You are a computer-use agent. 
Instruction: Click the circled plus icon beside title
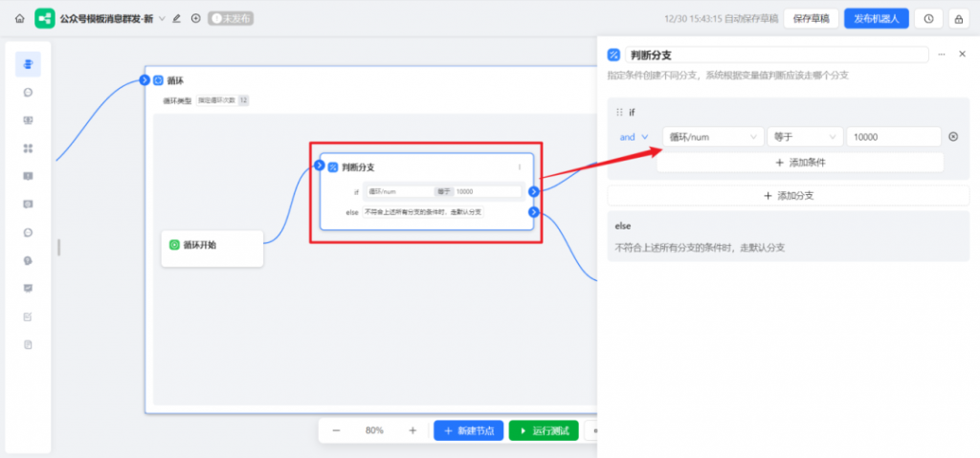coord(195,19)
